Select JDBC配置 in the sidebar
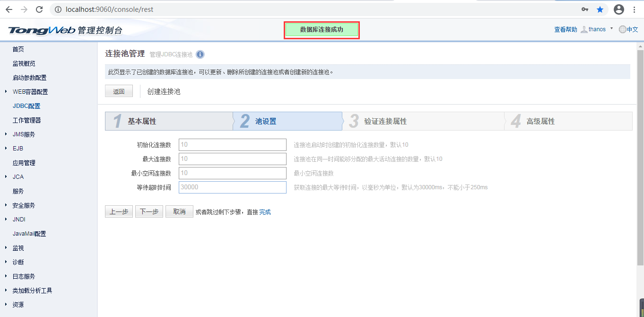This screenshot has height=317, width=644. (26, 106)
